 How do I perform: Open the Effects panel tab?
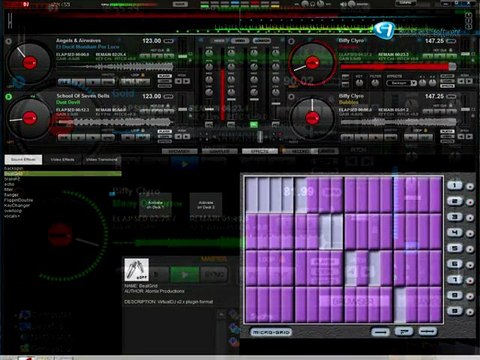[260, 151]
